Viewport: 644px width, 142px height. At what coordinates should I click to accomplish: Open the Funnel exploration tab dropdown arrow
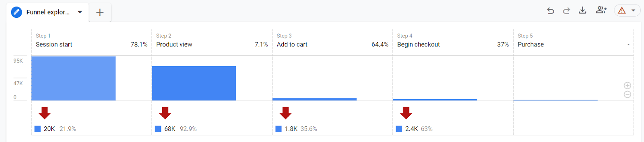[x=80, y=12]
